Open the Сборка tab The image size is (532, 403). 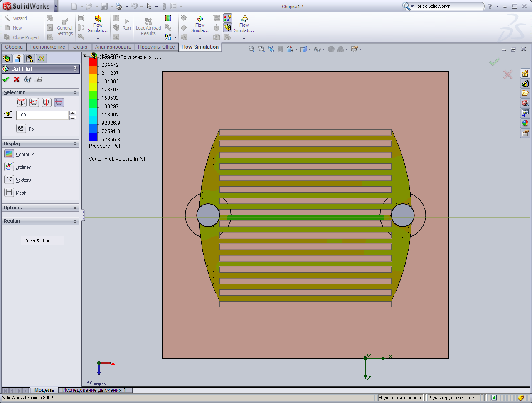(14, 47)
